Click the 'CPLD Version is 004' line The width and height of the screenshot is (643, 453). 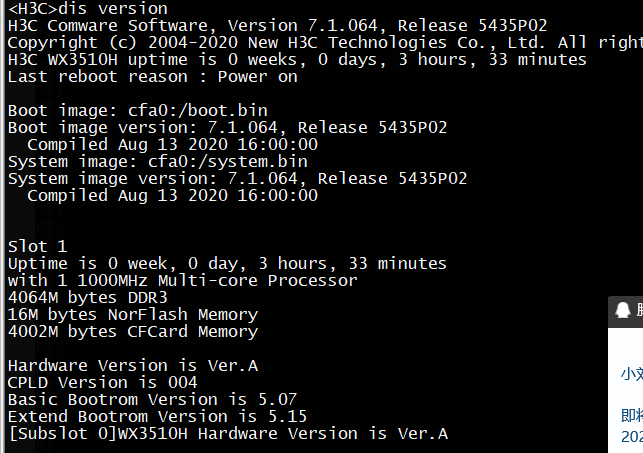102,382
